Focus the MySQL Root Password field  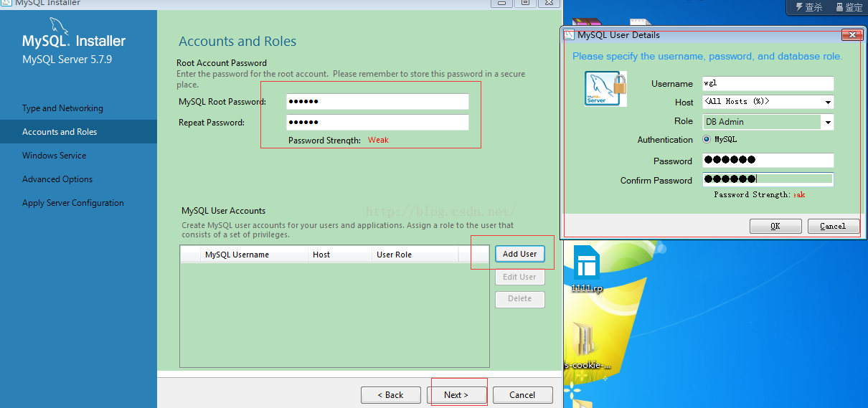pyautogui.click(x=377, y=102)
